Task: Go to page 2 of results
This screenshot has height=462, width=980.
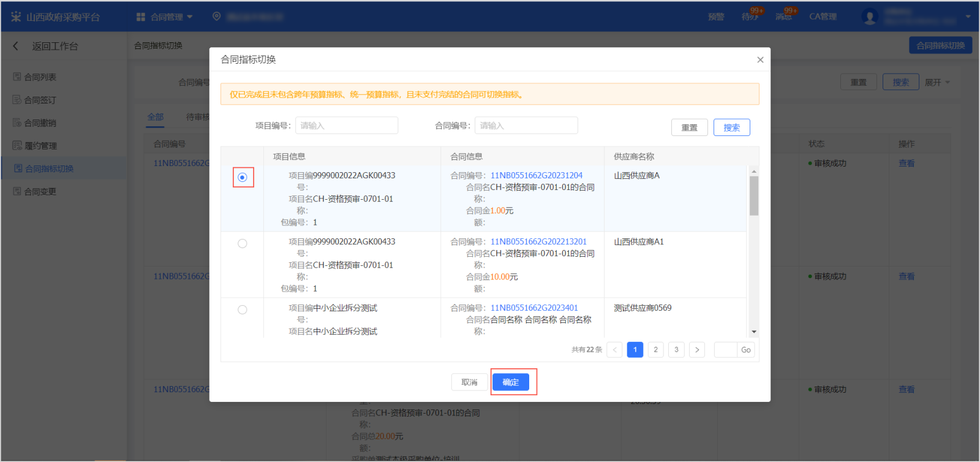Action: (x=655, y=350)
